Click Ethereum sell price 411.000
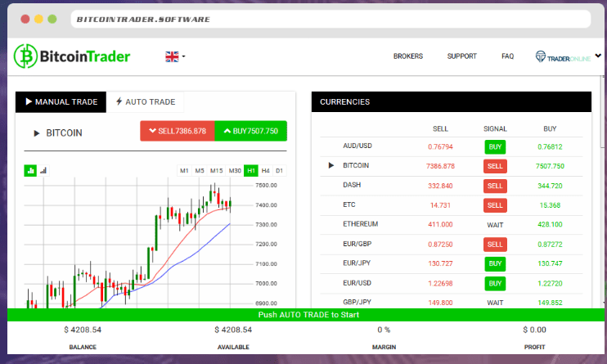The height and width of the screenshot is (364, 607). 441,225
